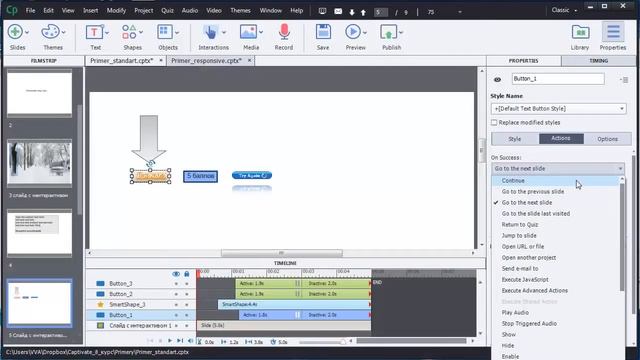Enable Replace modified styles checkbox
The height and width of the screenshot is (360, 640).
[x=494, y=122]
